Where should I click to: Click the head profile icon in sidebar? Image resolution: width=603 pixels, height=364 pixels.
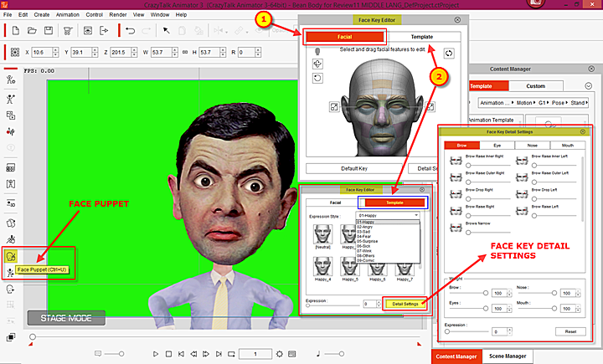click(11, 289)
